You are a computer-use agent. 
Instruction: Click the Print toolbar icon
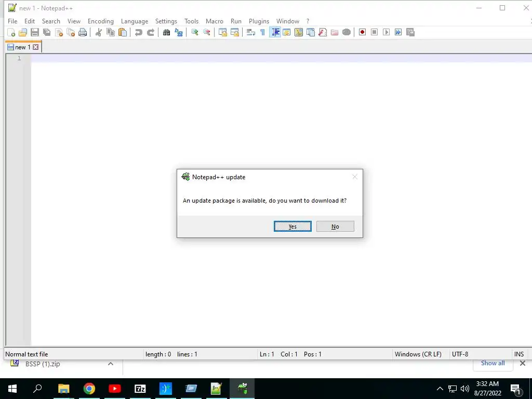tap(83, 32)
